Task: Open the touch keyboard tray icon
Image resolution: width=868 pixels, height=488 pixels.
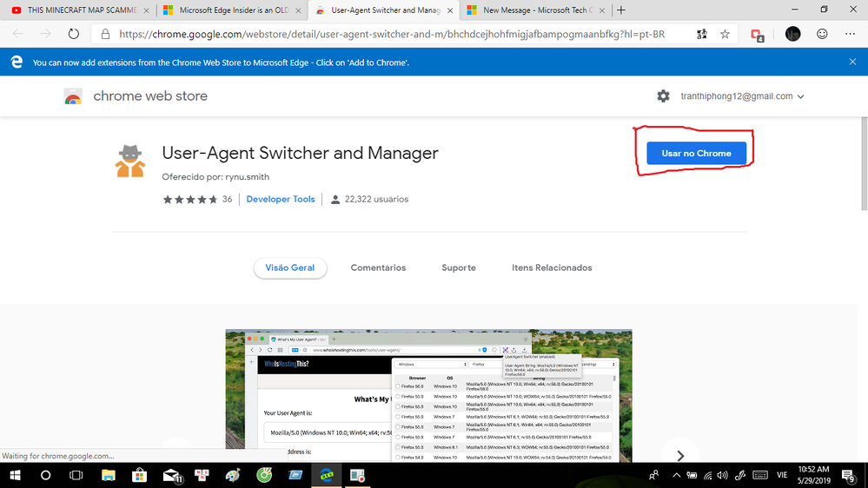Action: [760, 475]
